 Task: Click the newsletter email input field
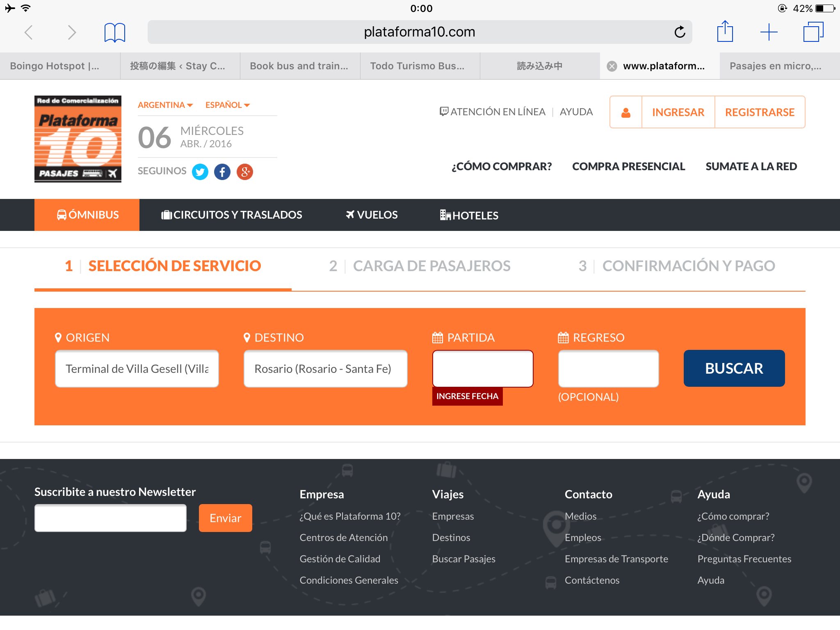coord(111,518)
